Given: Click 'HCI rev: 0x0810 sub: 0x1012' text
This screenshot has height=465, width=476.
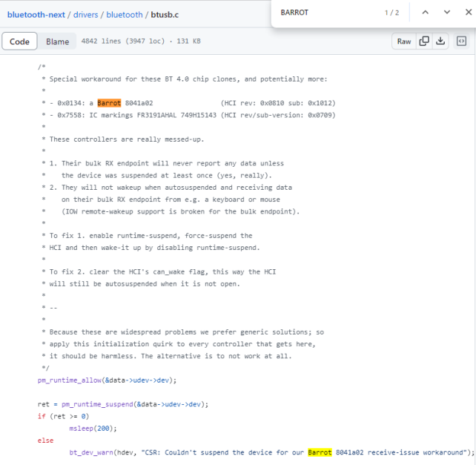Looking at the screenshot, I should pyautogui.click(x=278, y=103).
